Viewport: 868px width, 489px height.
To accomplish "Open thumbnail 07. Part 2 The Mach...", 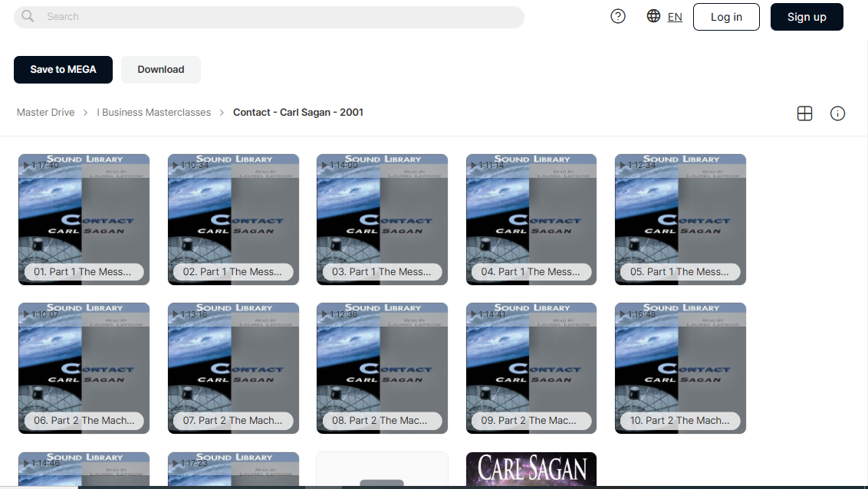I will 233,369.
